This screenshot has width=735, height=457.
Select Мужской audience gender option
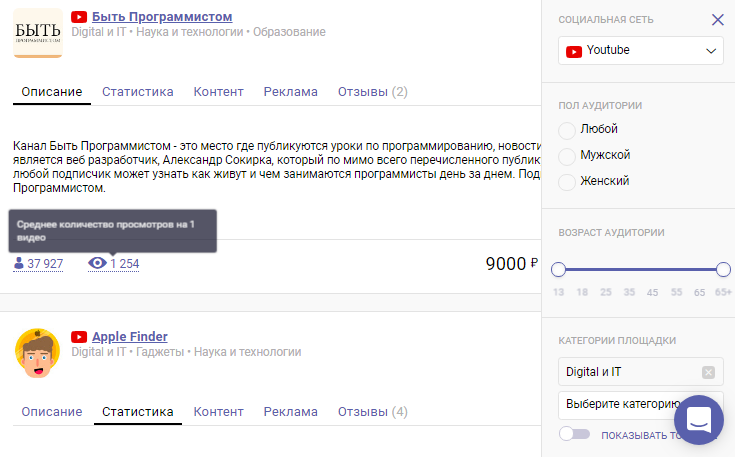[x=567, y=156]
